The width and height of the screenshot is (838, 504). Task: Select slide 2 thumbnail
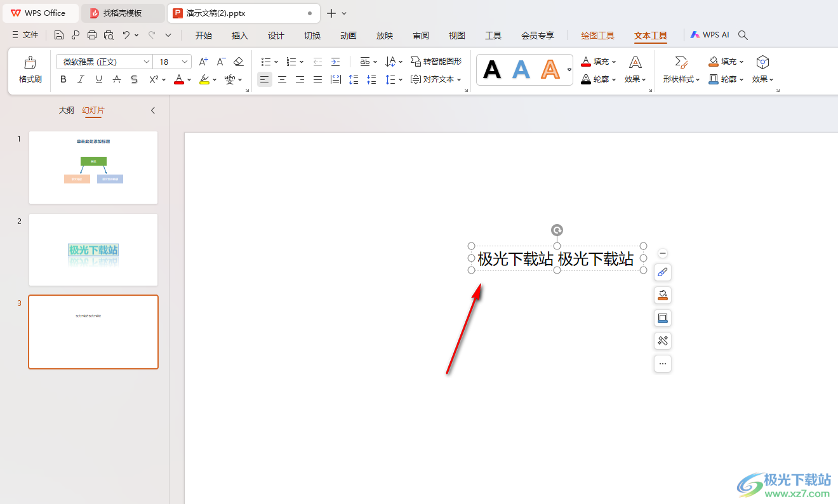click(x=93, y=249)
